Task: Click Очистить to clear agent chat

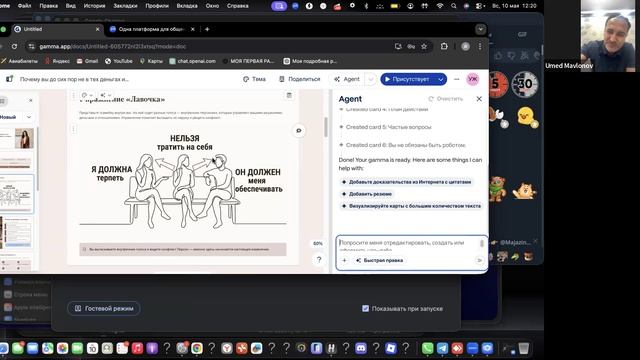Action: pyautogui.click(x=446, y=99)
